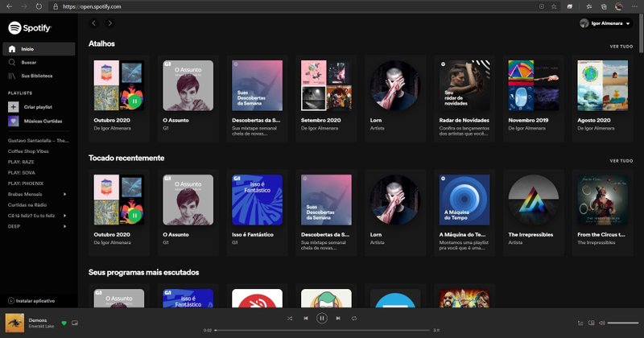Open Curtidas na Rádio playlist
Image resolution: width=644 pixels, height=338 pixels.
coord(27,204)
